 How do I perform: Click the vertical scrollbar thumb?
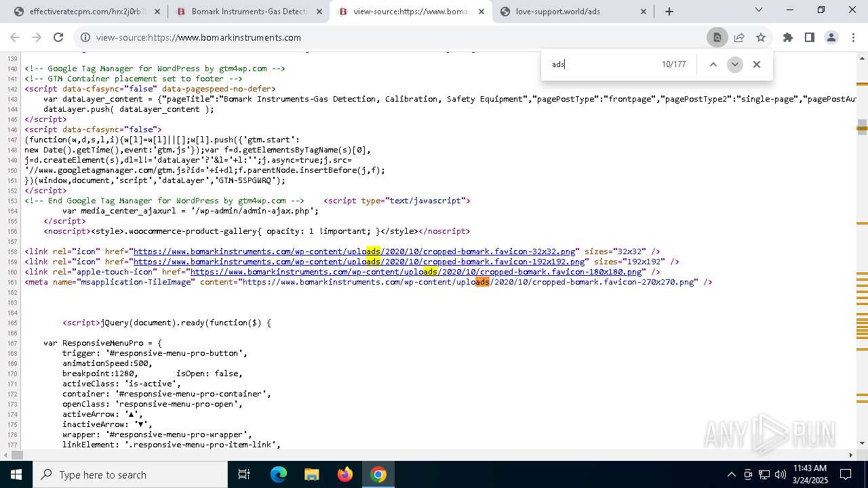862,126
